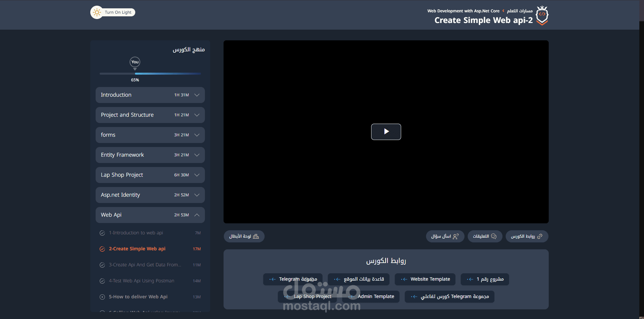Click the 17M duration of lesson 2
The width and height of the screenshot is (644, 319).
pyautogui.click(x=197, y=249)
